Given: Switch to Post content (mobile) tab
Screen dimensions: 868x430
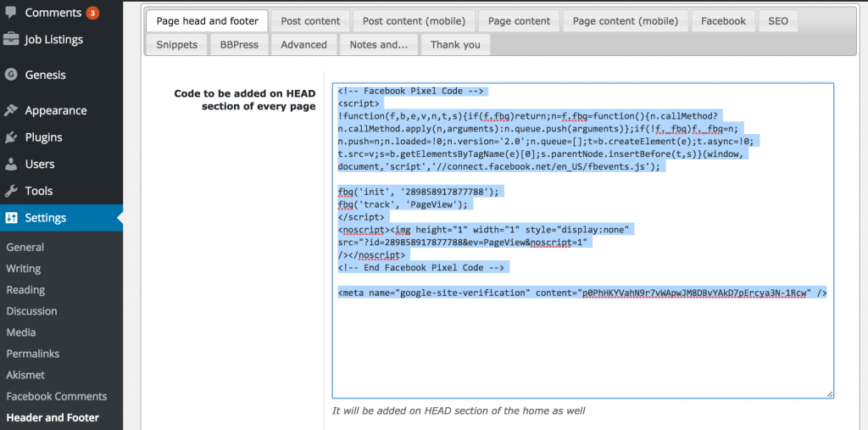Looking at the screenshot, I should (x=414, y=21).
